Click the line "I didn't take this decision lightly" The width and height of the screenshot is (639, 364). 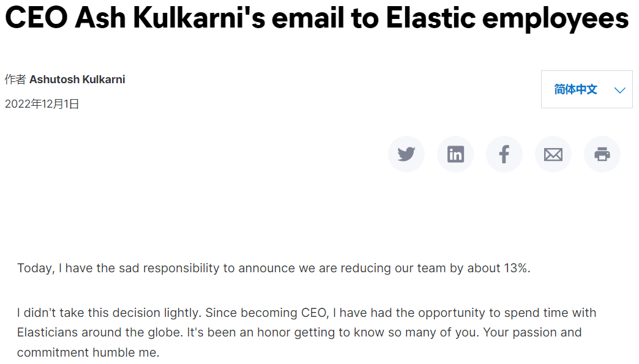coord(109,313)
